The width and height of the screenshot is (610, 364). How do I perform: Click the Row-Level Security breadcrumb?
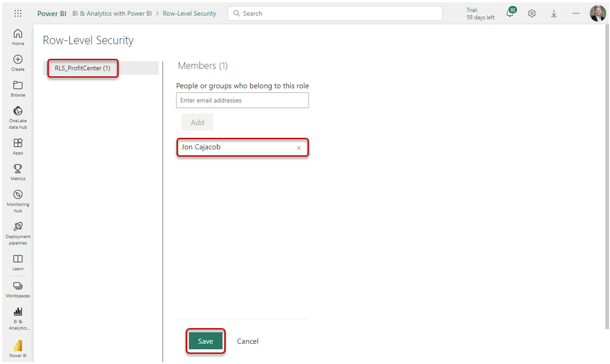click(x=189, y=13)
